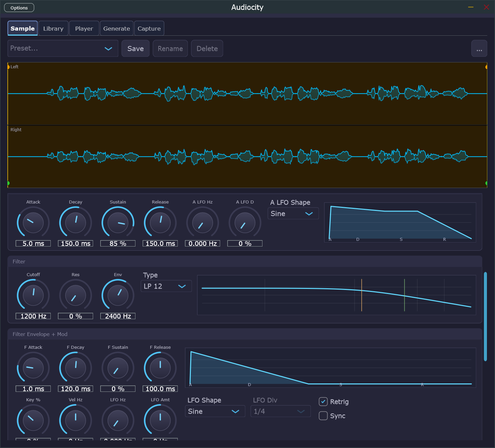Viewport: 495px width, 448px height.
Task: Click the Key % knob
Action: coord(33,420)
